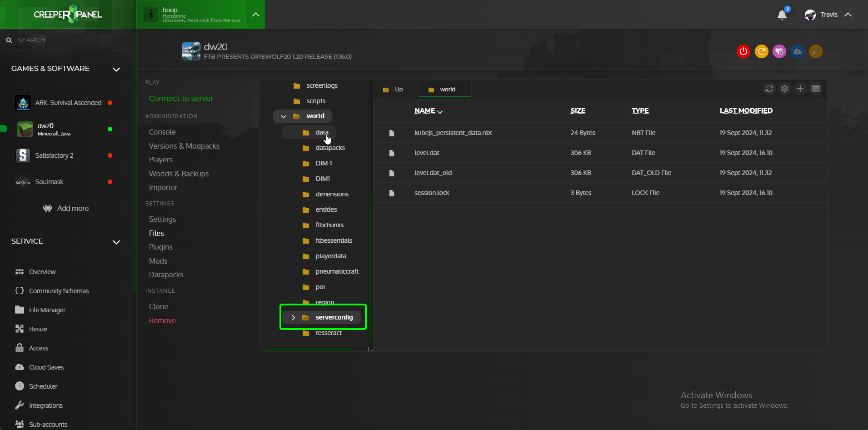Open the Scheduler
The width and height of the screenshot is (868, 430).
43,386
